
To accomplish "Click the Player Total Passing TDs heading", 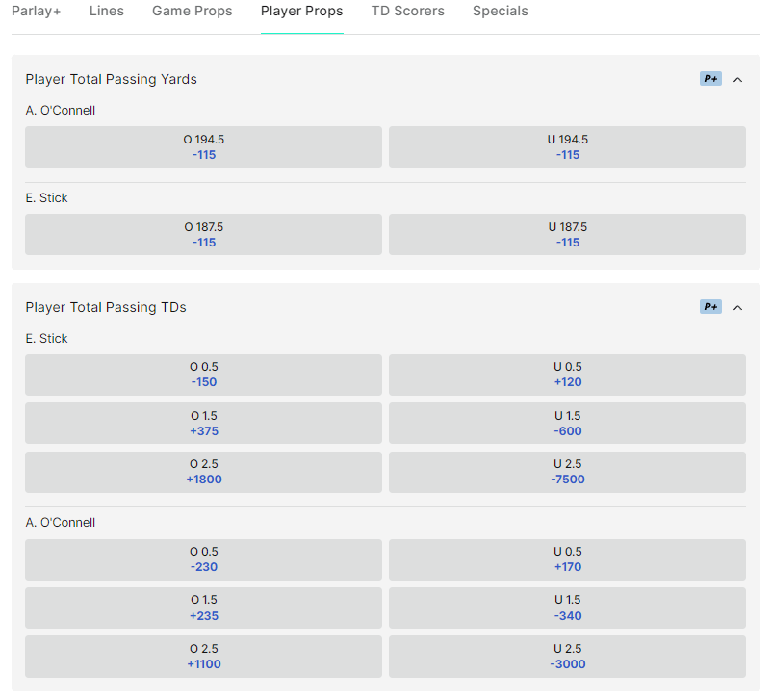I will 106,307.
